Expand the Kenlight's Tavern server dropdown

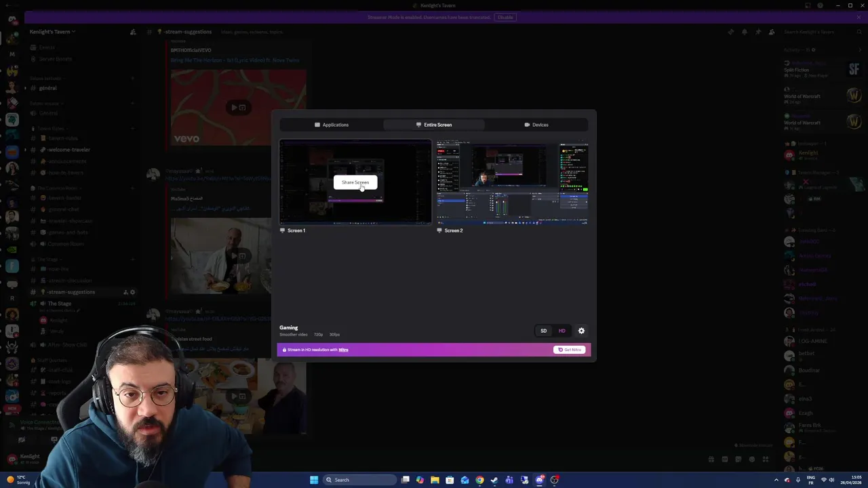[52, 32]
